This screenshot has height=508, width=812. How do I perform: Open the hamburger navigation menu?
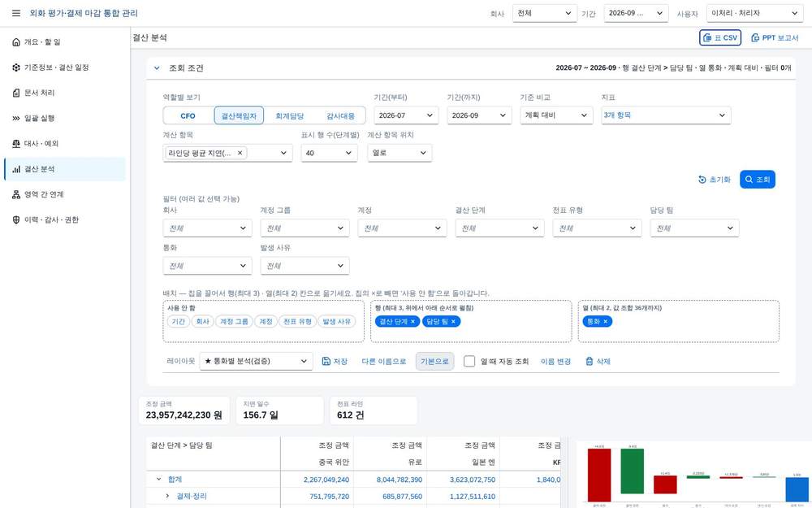pos(16,13)
